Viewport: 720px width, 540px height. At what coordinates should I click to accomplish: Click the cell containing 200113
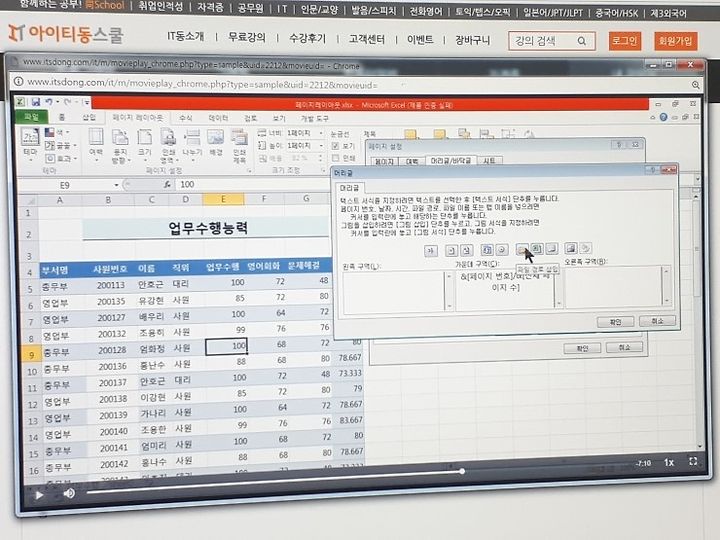coord(111,285)
